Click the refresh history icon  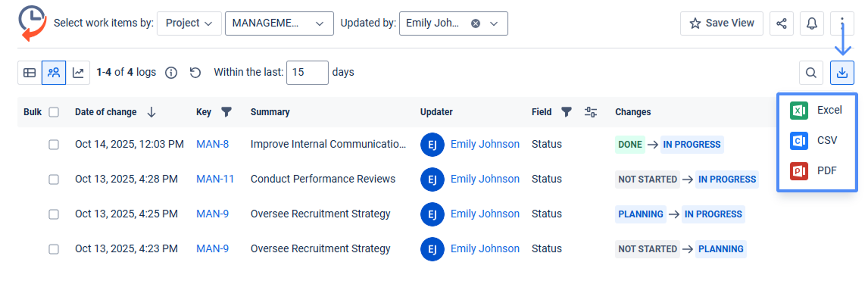(x=195, y=73)
